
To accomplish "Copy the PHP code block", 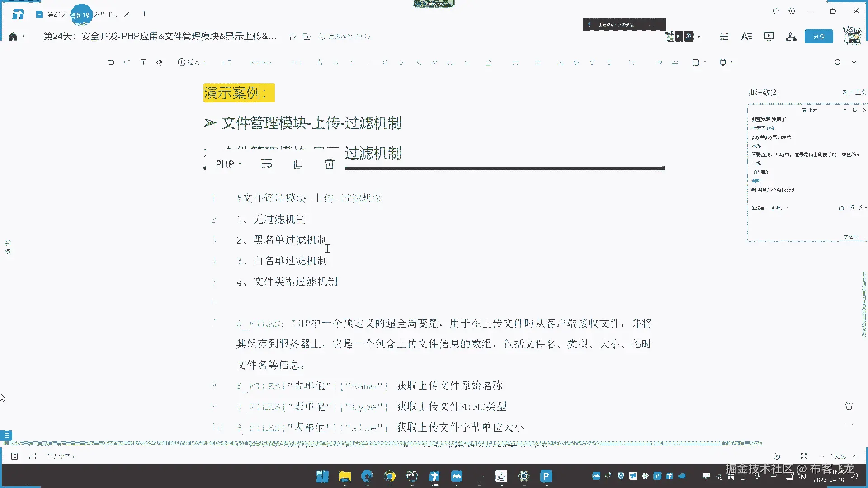I will [x=298, y=164].
